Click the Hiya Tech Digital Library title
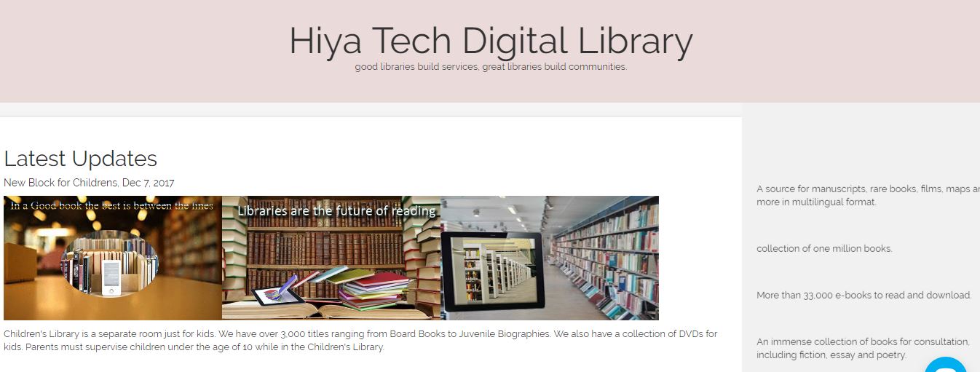The width and height of the screenshot is (980, 372). pyautogui.click(x=491, y=41)
